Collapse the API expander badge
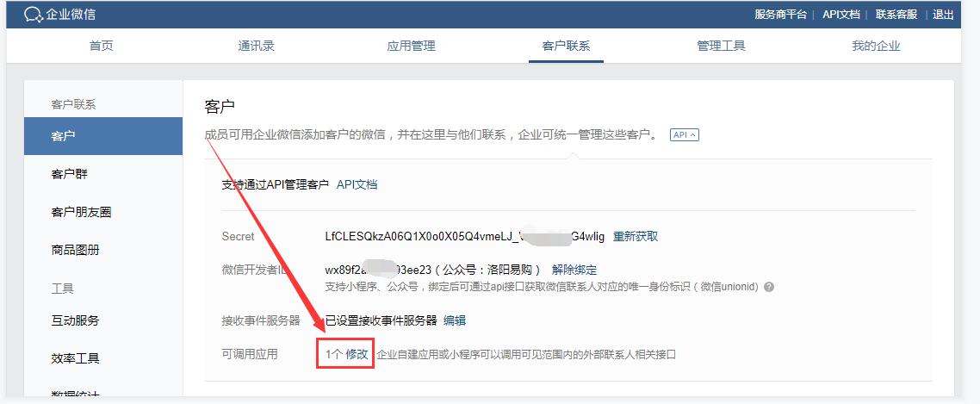Viewport: 980px width, 404px height. click(x=685, y=134)
